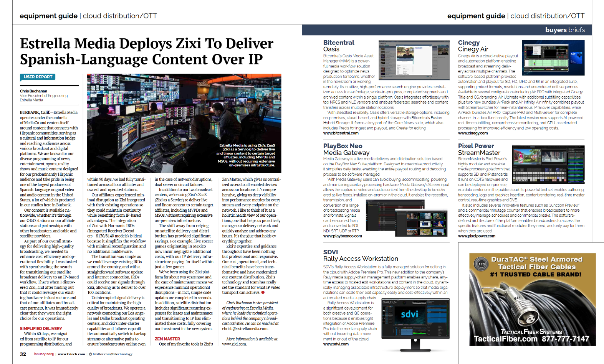Click Vice President of Engineering title text
Viewport: 604px width, 364px height.
point(44,96)
